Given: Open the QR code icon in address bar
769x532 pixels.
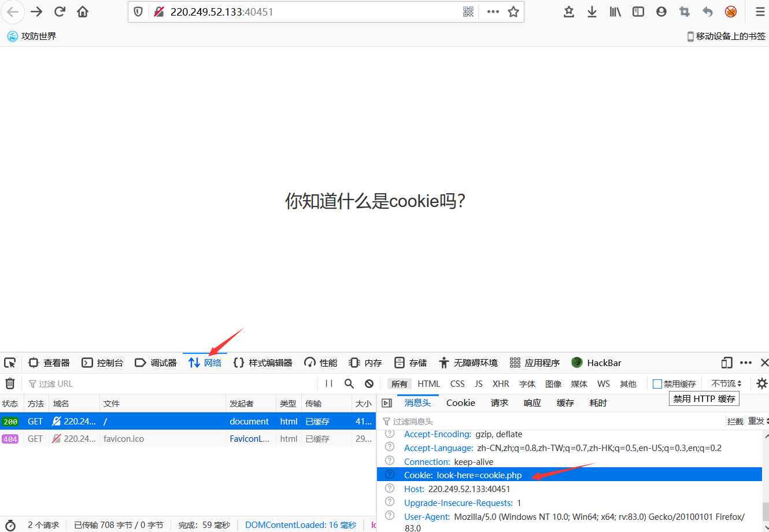Looking at the screenshot, I should pyautogui.click(x=468, y=12).
